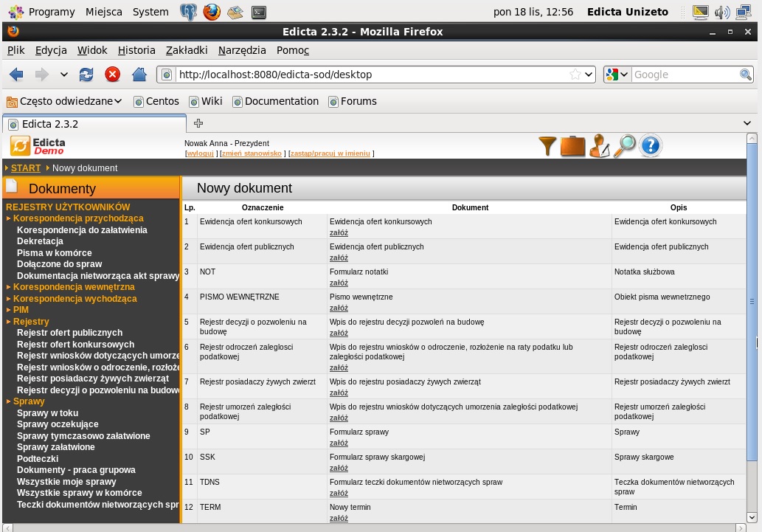
Task: Open Sprawy w toku in sidebar
Action: click(48, 413)
